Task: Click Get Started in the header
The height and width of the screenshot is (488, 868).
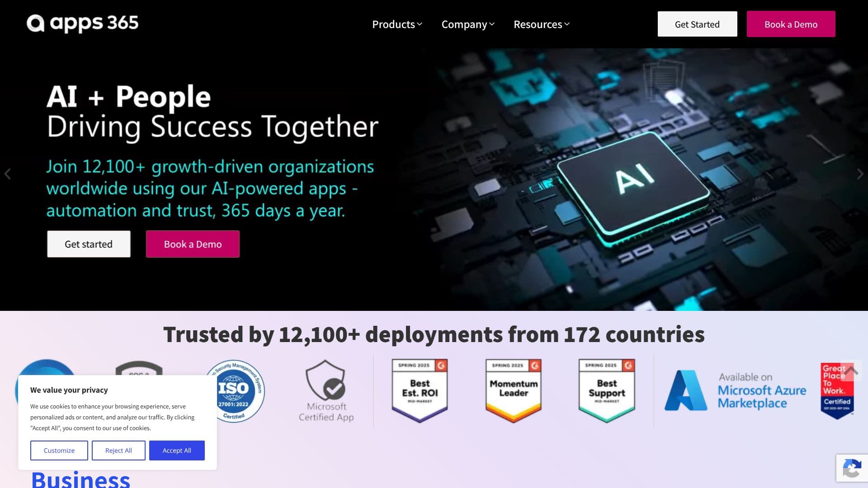Action: point(697,24)
